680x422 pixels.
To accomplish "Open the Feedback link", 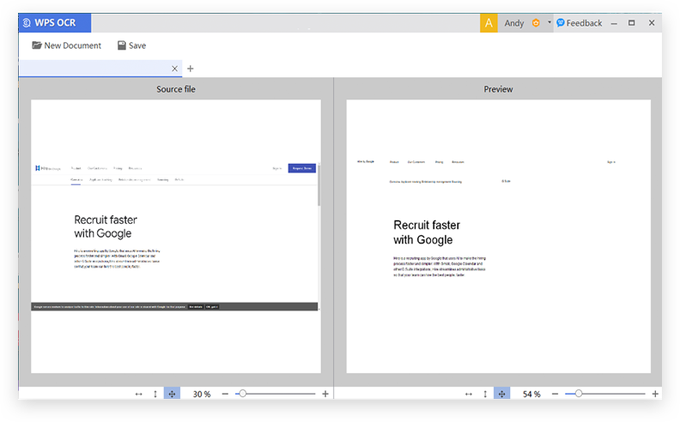I will (579, 23).
